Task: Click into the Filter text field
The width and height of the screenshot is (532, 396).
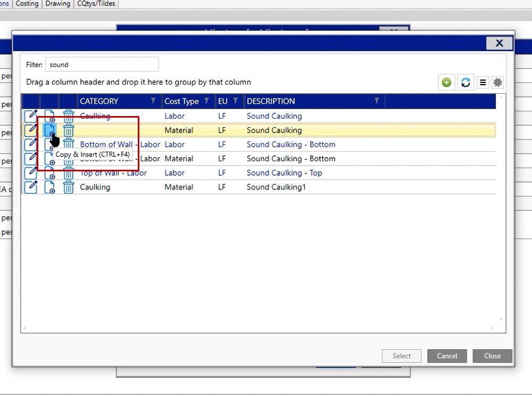Action: 102,65
